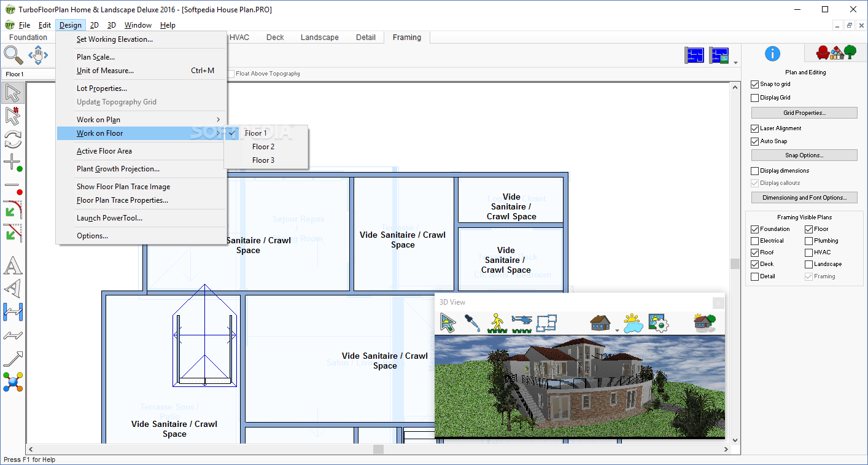This screenshot has height=465, width=868.
Task: Pick the eyedropper tool in 3D View
Action: 472,322
